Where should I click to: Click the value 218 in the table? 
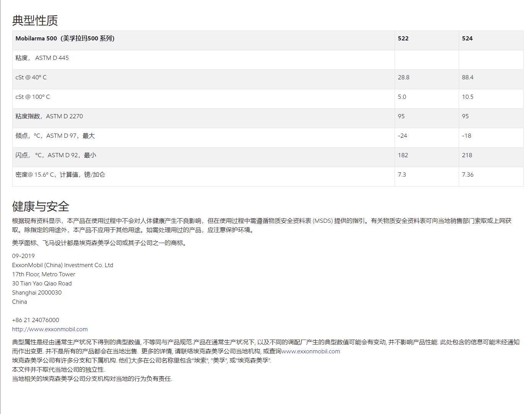click(x=467, y=155)
